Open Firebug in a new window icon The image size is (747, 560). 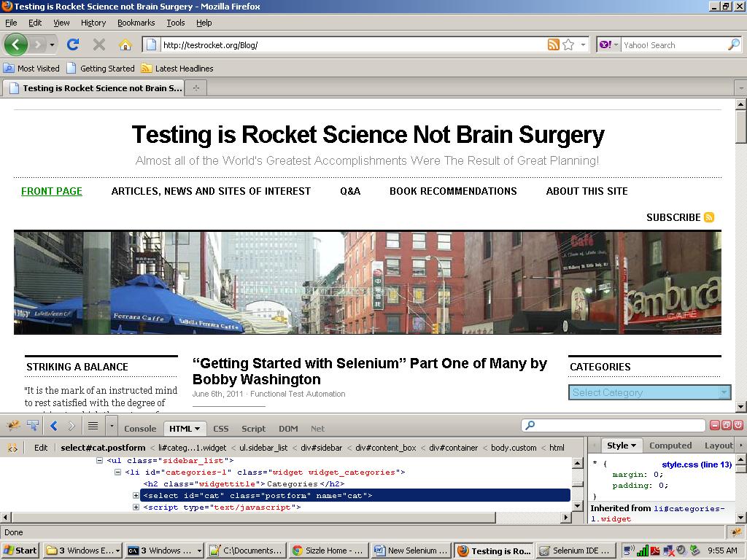point(727,425)
